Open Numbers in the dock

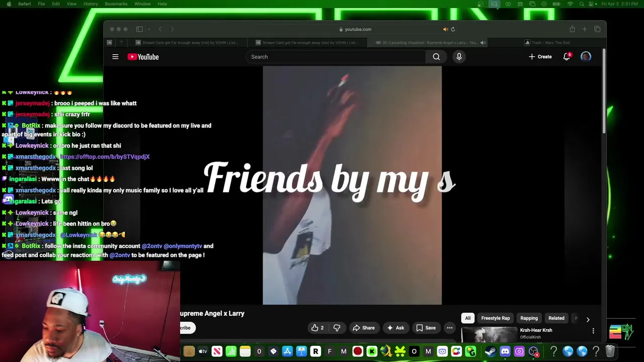(x=231, y=352)
